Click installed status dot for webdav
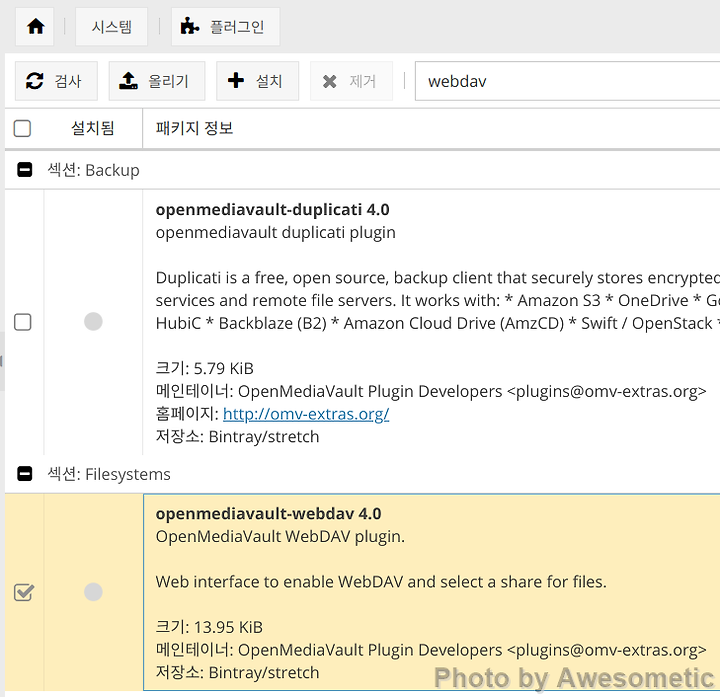The width and height of the screenshot is (720, 697). tap(93, 592)
